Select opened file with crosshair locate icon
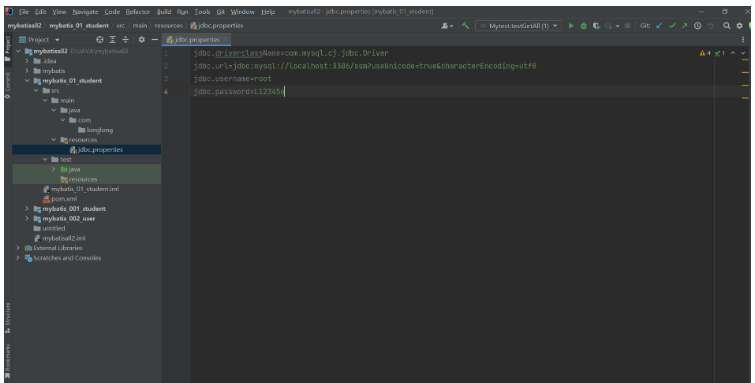Viewport: 755px width, 383px height. tap(100, 40)
